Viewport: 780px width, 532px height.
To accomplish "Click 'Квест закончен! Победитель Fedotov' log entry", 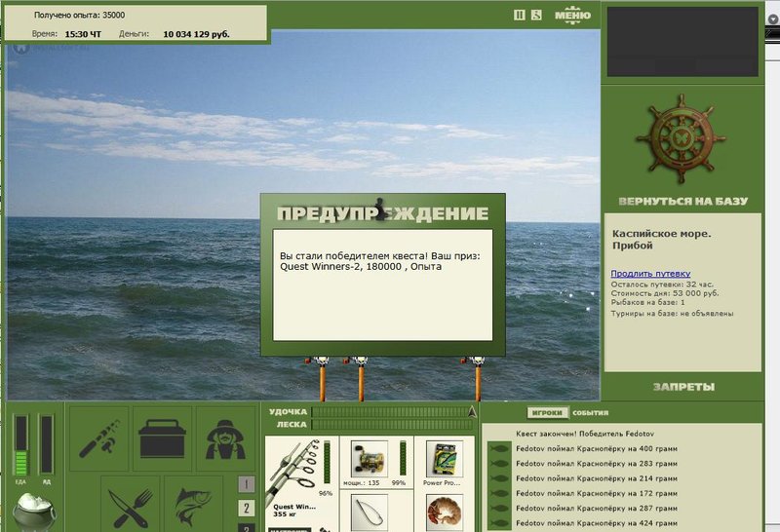I will click(585, 434).
